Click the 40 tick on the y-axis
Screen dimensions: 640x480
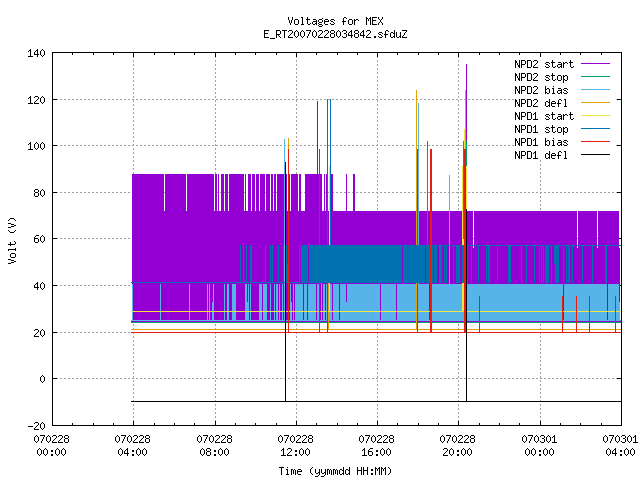40,286
